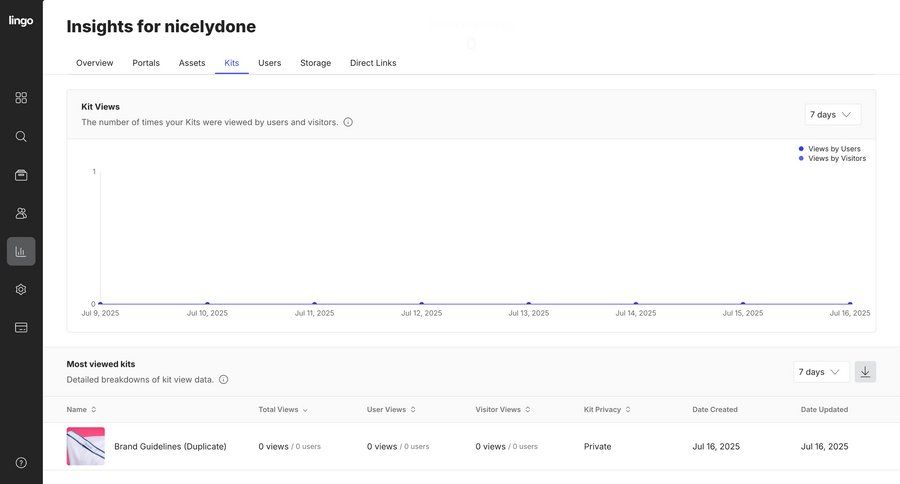This screenshot has width=900, height=484.
Task: Open the users icon in sidebar
Action: click(x=21, y=213)
